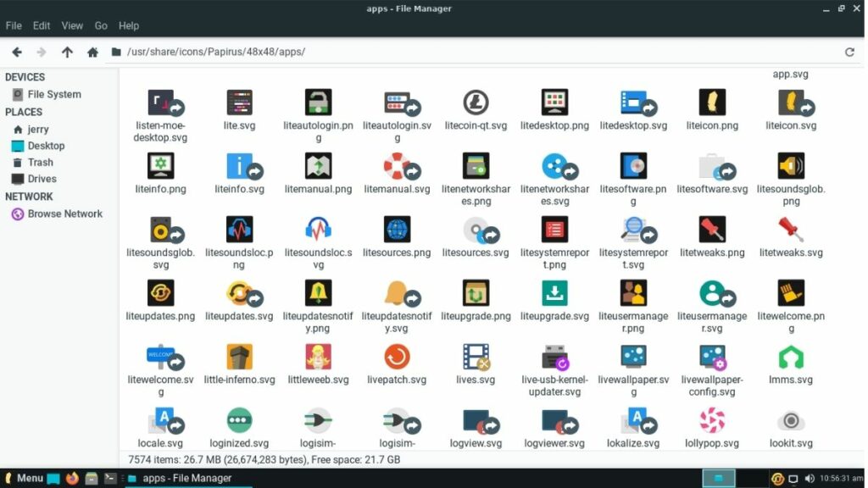Open the View menu
868x488 pixels.
[x=72, y=25]
